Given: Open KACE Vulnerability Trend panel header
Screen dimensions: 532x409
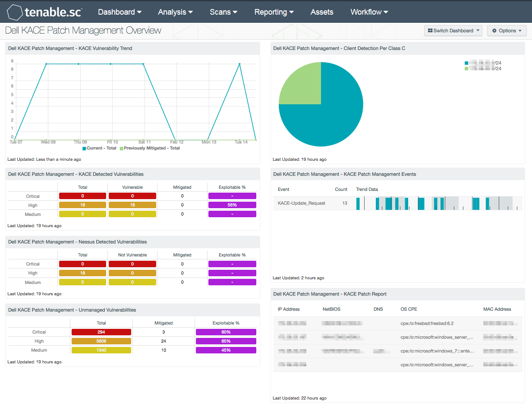Looking at the screenshot, I should point(132,48).
